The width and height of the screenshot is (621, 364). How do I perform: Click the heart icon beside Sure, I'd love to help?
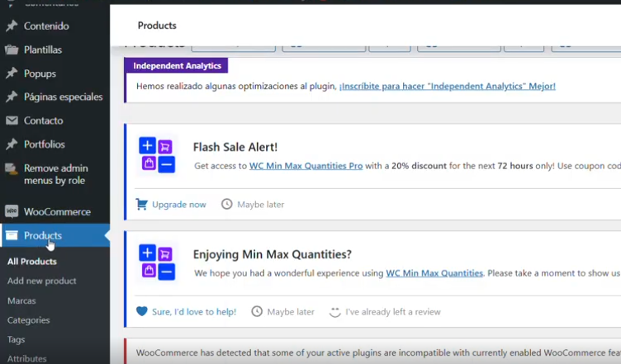coord(141,311)
